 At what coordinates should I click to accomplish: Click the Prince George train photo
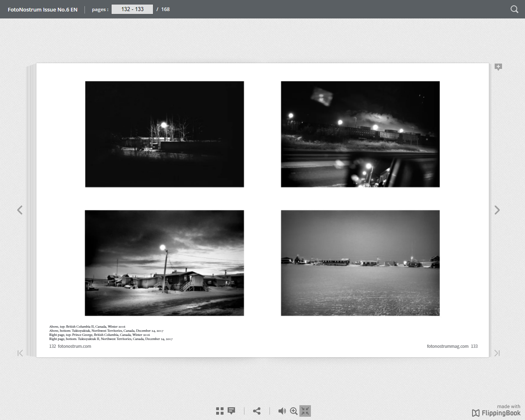coord(360,134)
